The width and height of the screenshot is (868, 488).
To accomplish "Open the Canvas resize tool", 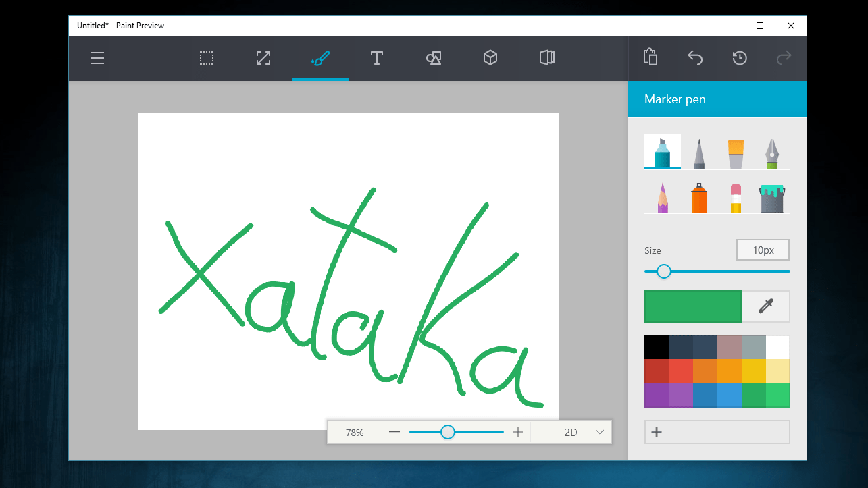I will 263,58.
